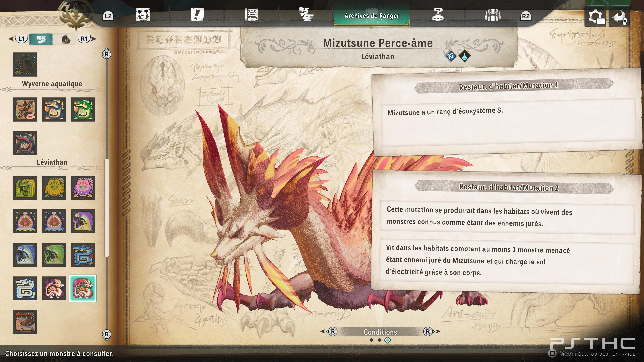This screenshot has height=362, width=644.
Task: Open the puzzle pieces tab
Action: tap(306, 14)
